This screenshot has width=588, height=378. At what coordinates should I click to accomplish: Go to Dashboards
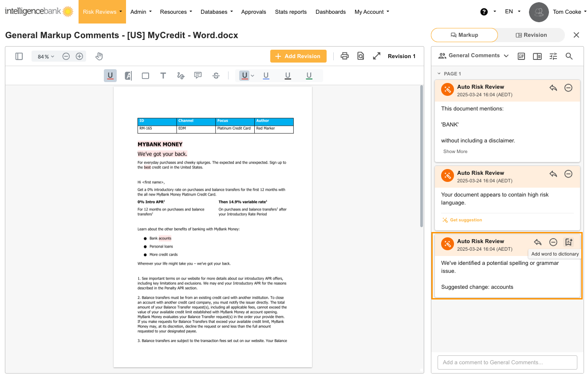click(x=331, y=12)
